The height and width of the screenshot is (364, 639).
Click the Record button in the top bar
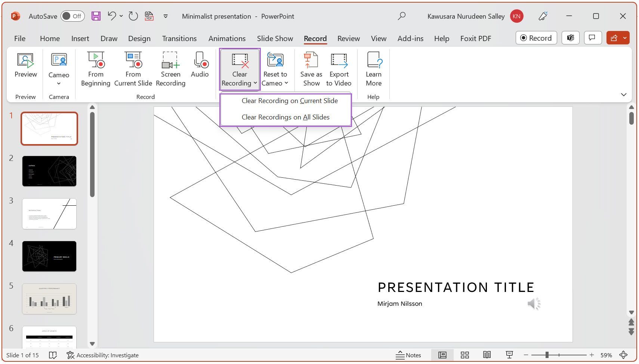click(536, 38)
